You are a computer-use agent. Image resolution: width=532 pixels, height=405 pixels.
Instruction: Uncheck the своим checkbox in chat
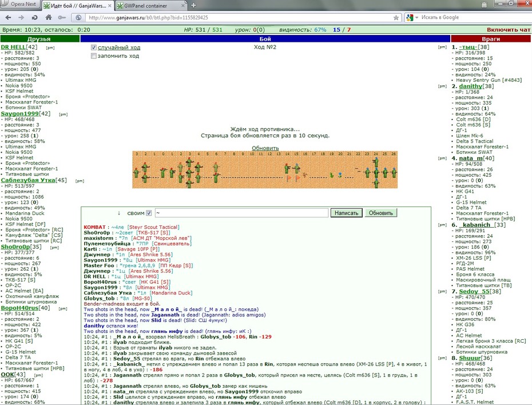[149, 213]
